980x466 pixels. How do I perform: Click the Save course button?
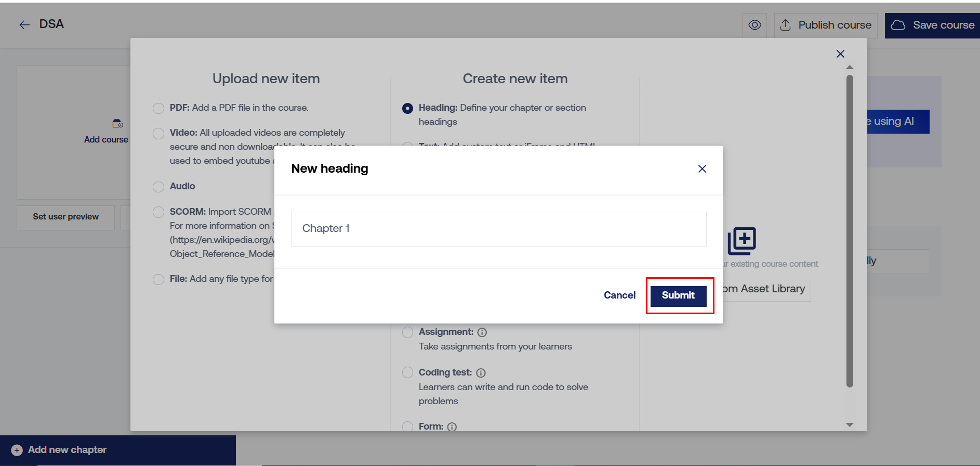tap(933, 25)
